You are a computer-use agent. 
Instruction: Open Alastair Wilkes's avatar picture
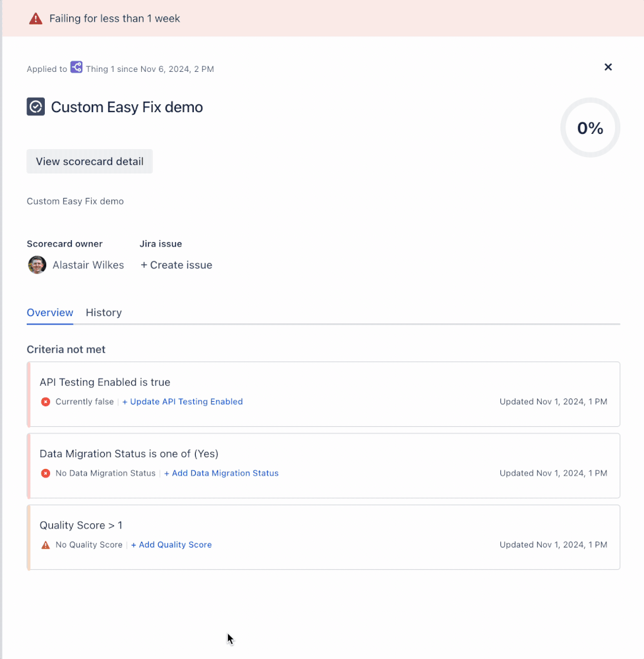coord(37,265)
